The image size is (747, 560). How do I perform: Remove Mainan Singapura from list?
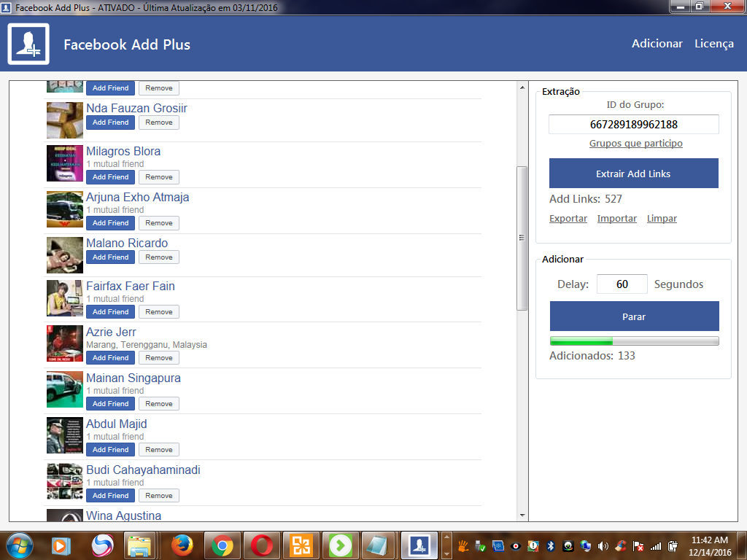[159, 404]
